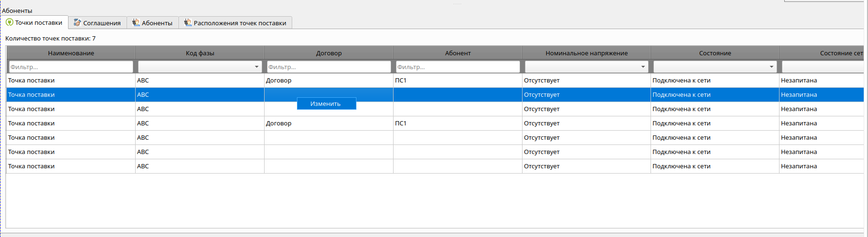Click the Расположения точек поставки tab icon
This screenshot has width=868, height=237.
188,23
